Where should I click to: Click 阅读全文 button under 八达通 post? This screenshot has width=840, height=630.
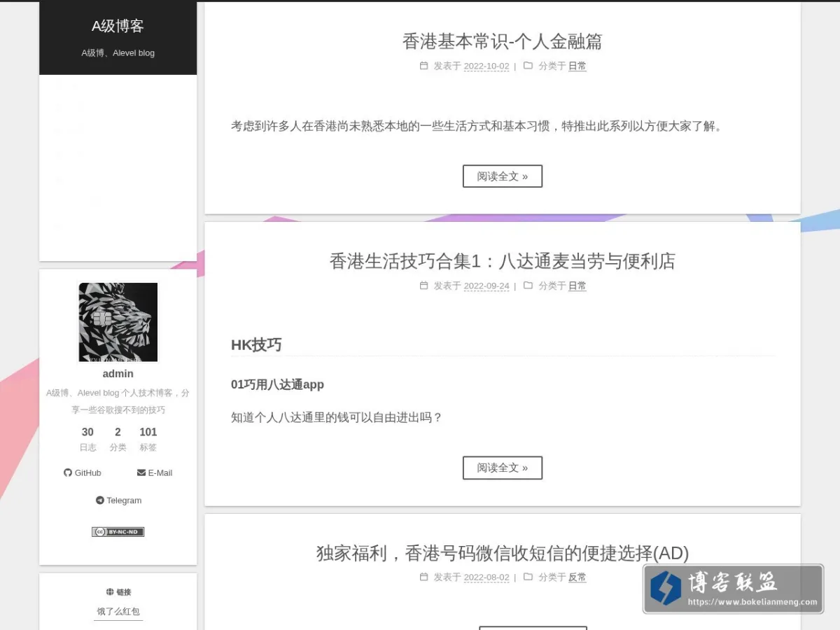503,468
